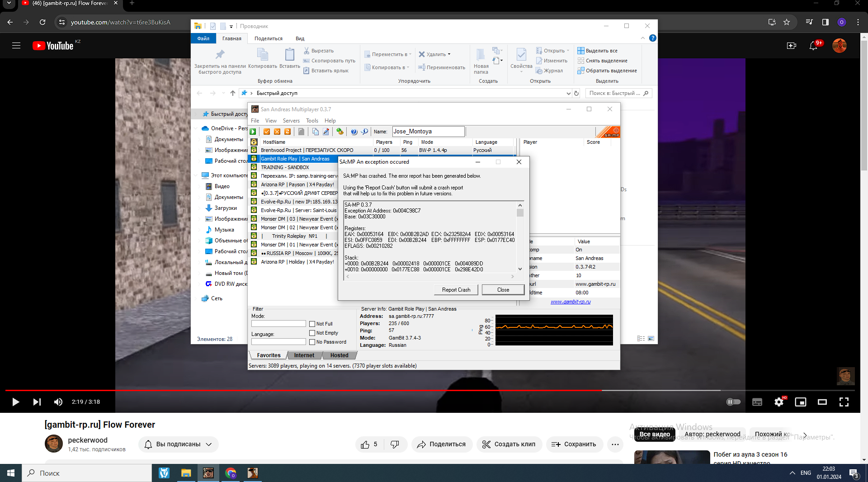Enter fullscreen using the player icon
This screenshot has height=482, width=868.
[x=844, y=402]
